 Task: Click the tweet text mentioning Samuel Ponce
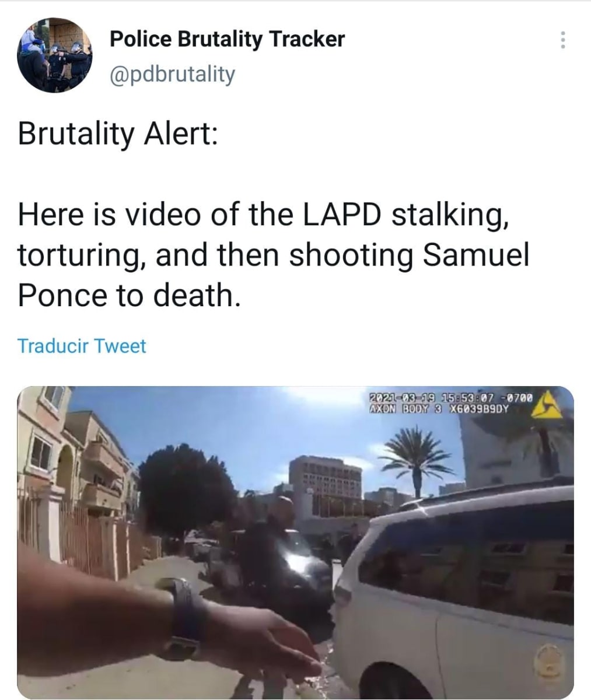(x=273, y=255)
